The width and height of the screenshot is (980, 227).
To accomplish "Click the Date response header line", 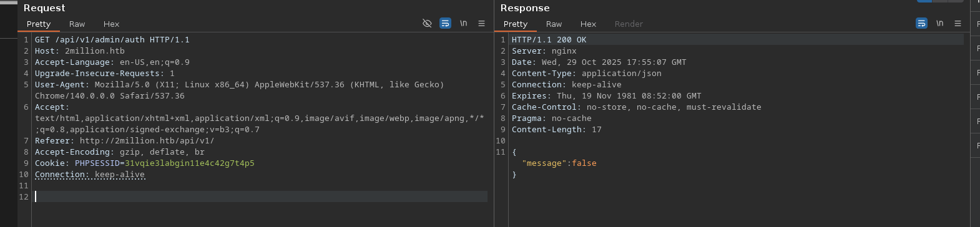I will pyautogui.click(x=599, y=62).
